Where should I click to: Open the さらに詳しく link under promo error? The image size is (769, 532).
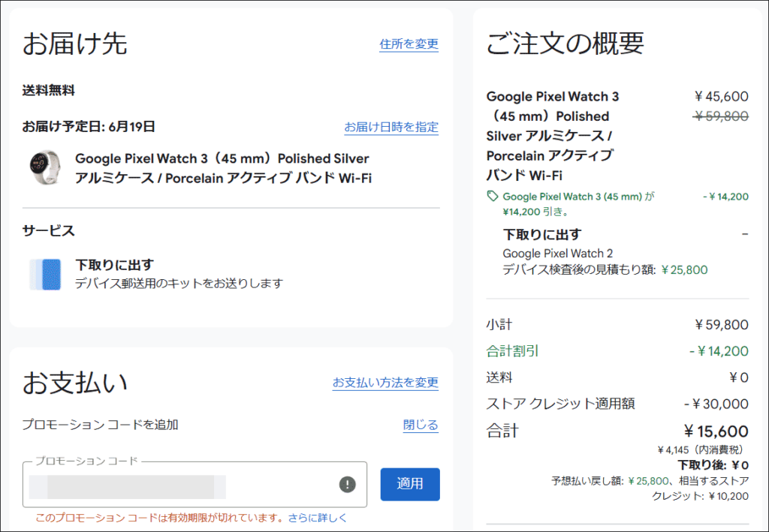coord(318,517)
